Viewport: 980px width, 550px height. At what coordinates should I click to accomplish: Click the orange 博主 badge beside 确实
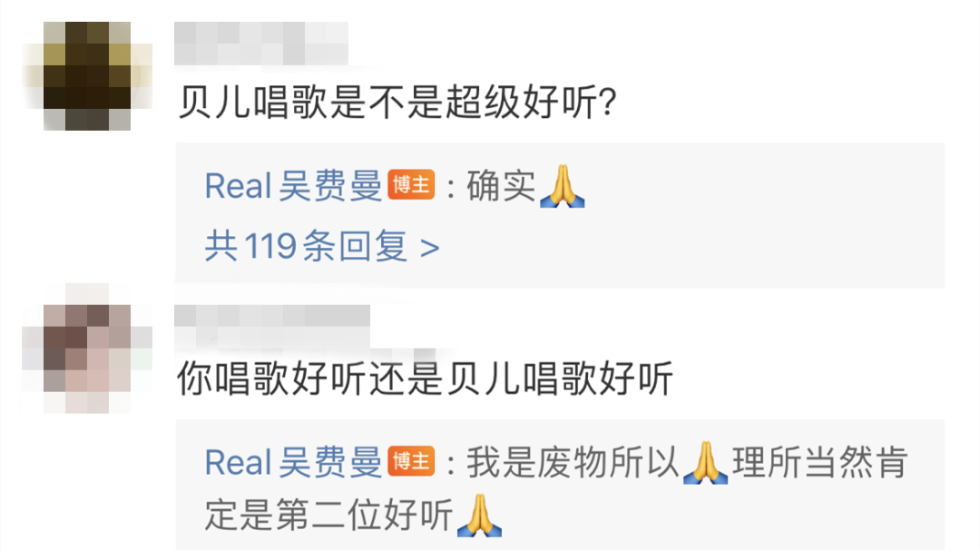(411, 185)
